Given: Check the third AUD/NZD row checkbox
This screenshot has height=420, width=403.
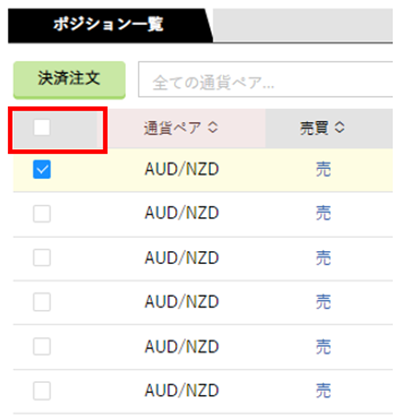Looking at the screenshot, I should (42, 258).
